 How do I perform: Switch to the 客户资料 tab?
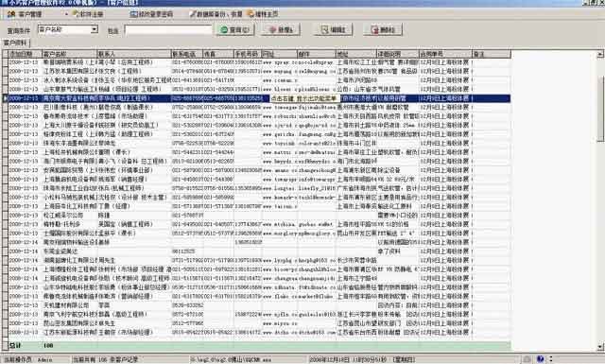[x=15, y=43]
